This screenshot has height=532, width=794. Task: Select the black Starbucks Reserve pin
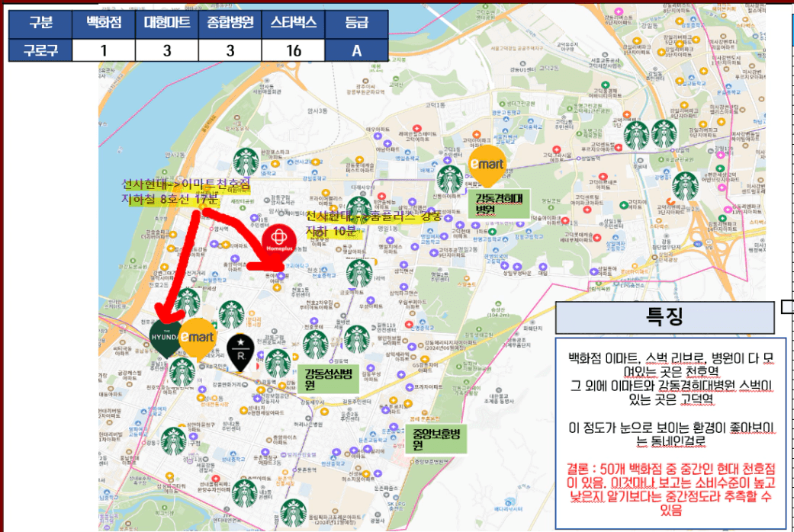click(x=240, y=351)
